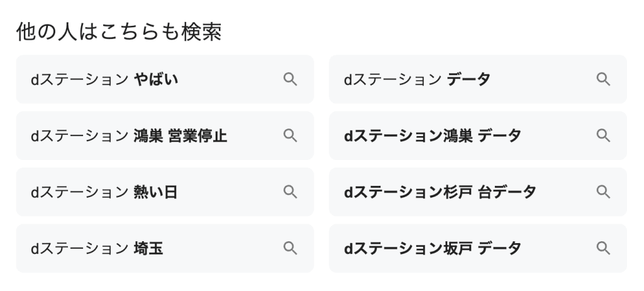The image size is (644, 291).
Task: Click search icon on '杉戸 台データ' row
Action: 603,192
